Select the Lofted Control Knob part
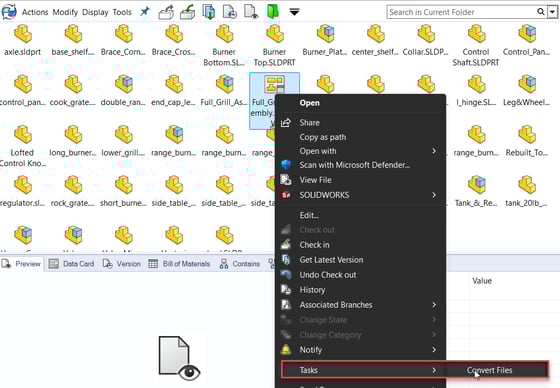This screenshot has height=388, width=560. pos(22,146)
